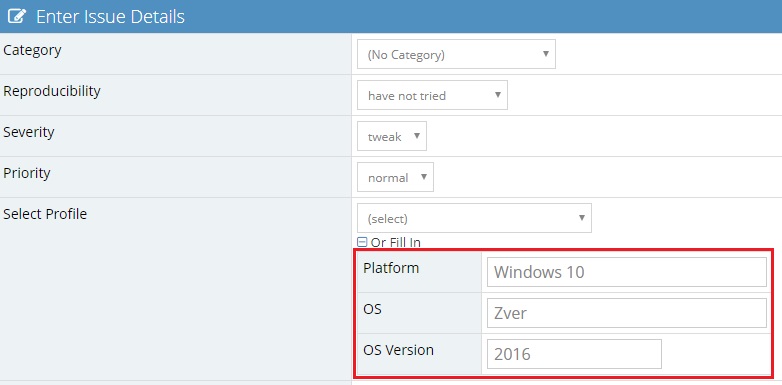This screenshot has width=782, height=385.
Task: Open the Reproducibility dropdown showing have not tried
Action: [x=432, y=95]
